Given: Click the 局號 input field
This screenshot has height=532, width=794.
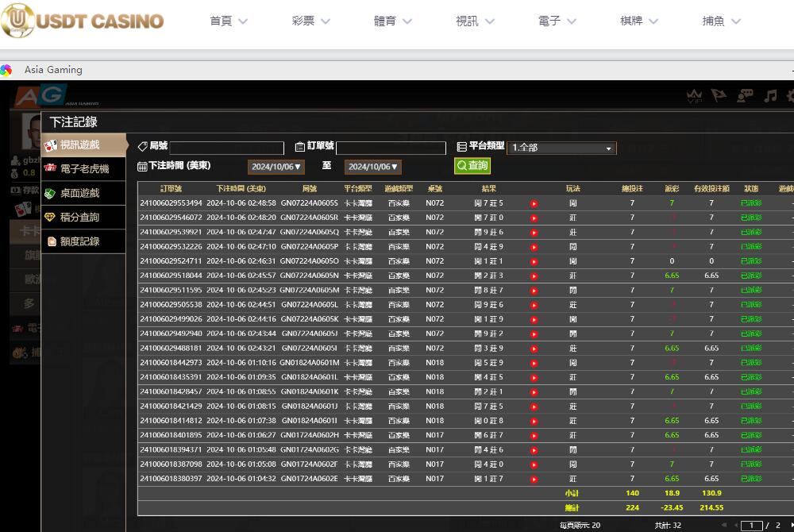Looking at the screenshot, I should point(226,148).
